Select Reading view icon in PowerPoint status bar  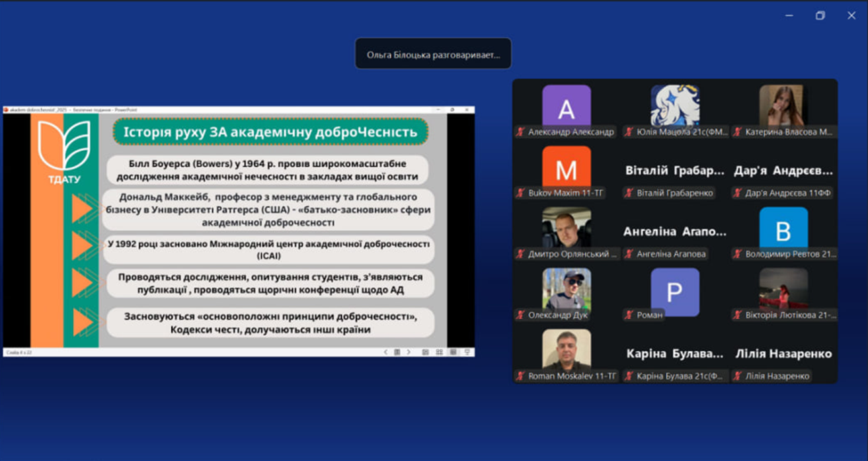point(453,353)
